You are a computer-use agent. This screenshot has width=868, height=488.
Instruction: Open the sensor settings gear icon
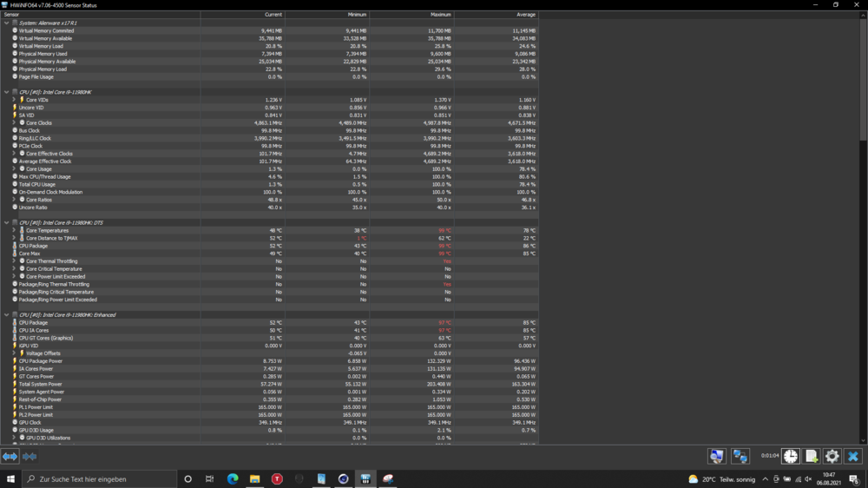(832, 456)
